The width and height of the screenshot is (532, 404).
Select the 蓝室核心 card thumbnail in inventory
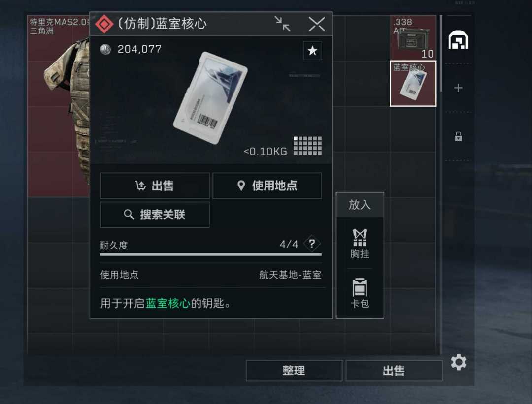(413, 83)
